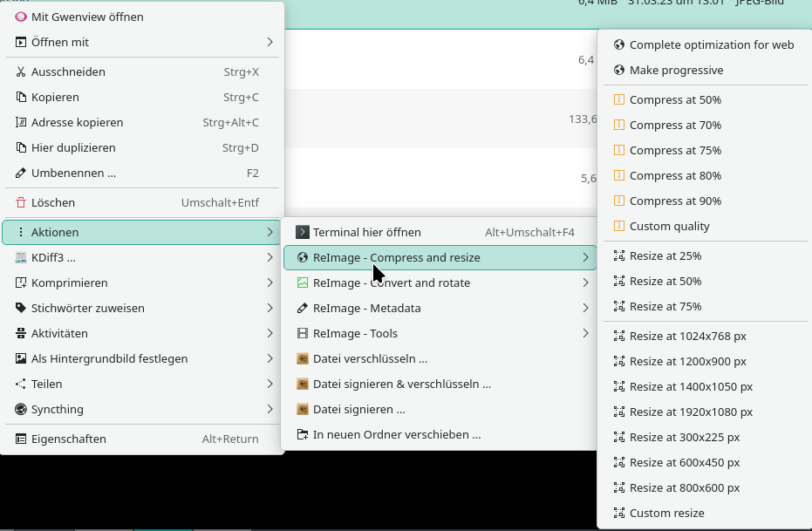Open Eigenschaften for the file
Image resolution: width=812 pixels, height=531 pixels.
coord(68,439)
